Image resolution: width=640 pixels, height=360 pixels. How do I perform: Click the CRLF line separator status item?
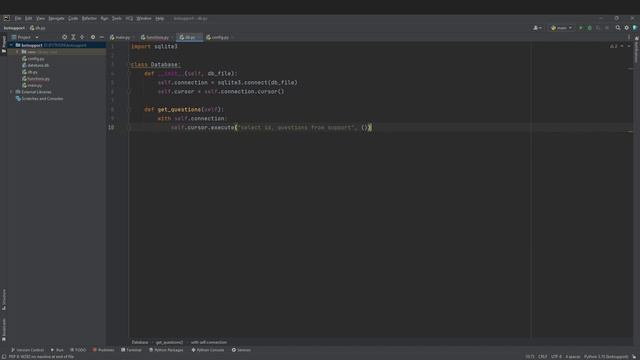(x=542, y=357)
